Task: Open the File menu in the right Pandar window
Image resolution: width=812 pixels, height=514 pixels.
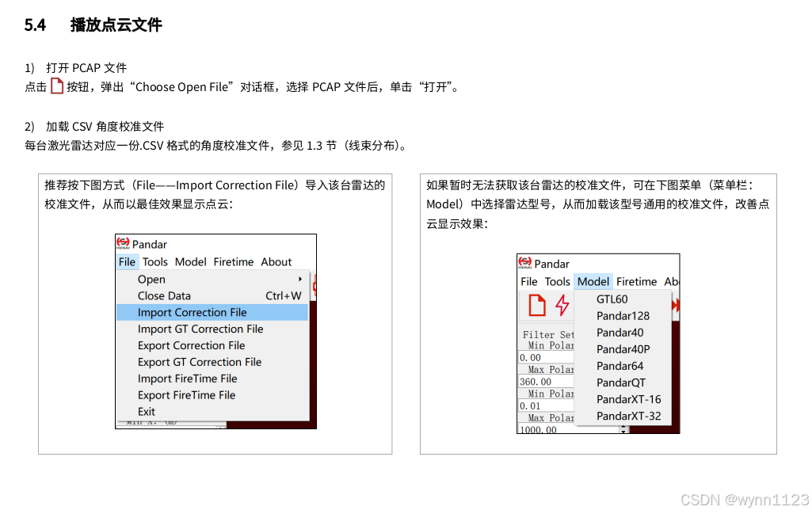Action: [528, 282]
